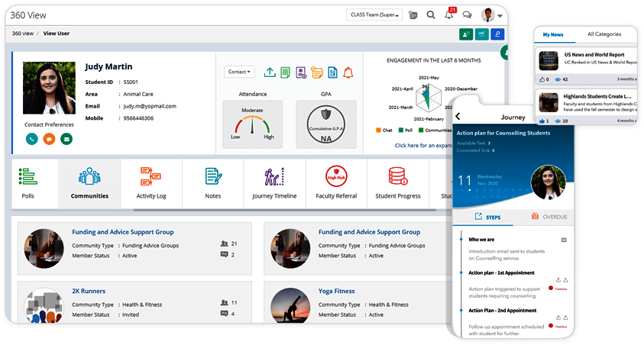
Task: Click the upload icon beside Contact
Action: click(x=270, y=73)
